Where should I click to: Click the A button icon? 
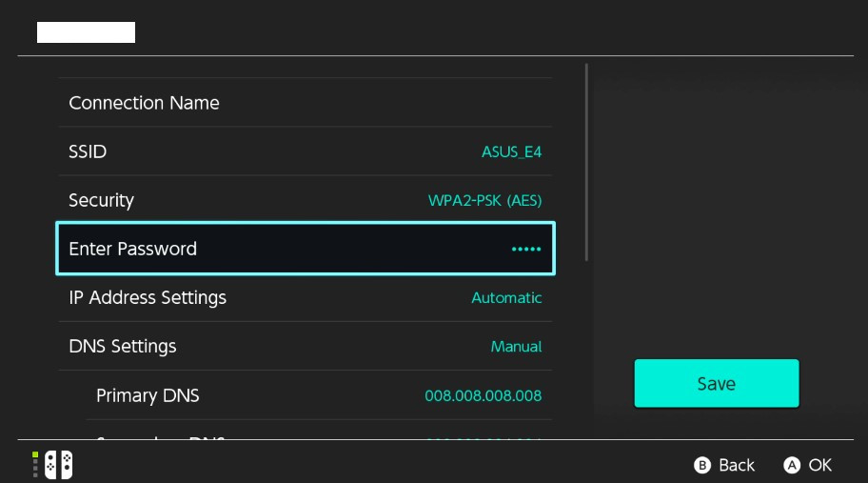[792, 465]
